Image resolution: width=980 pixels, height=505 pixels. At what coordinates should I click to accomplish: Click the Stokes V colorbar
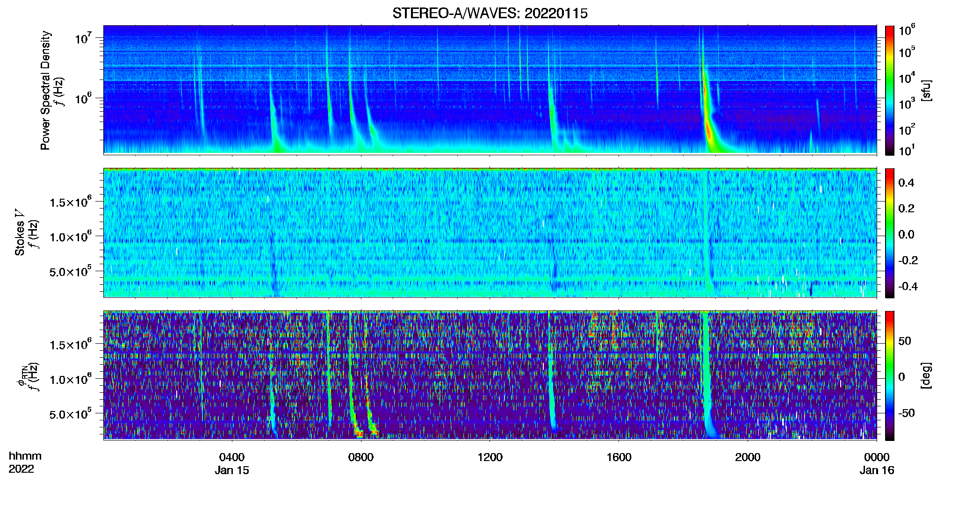click(x=890, y=233)
